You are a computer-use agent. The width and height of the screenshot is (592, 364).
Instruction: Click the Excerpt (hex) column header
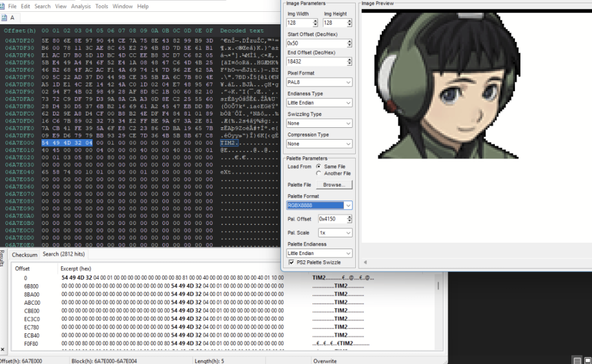76,269
